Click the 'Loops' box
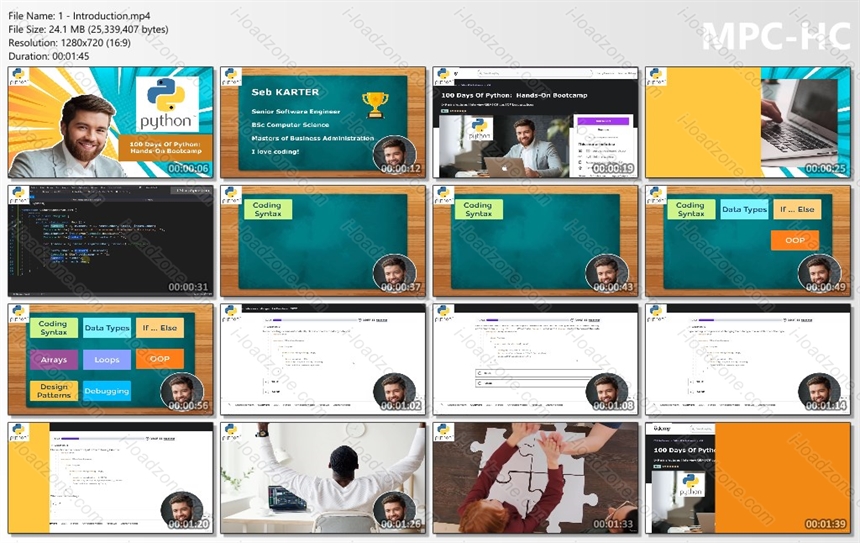This screenshot has width=860, height=543. coord(107,360)
